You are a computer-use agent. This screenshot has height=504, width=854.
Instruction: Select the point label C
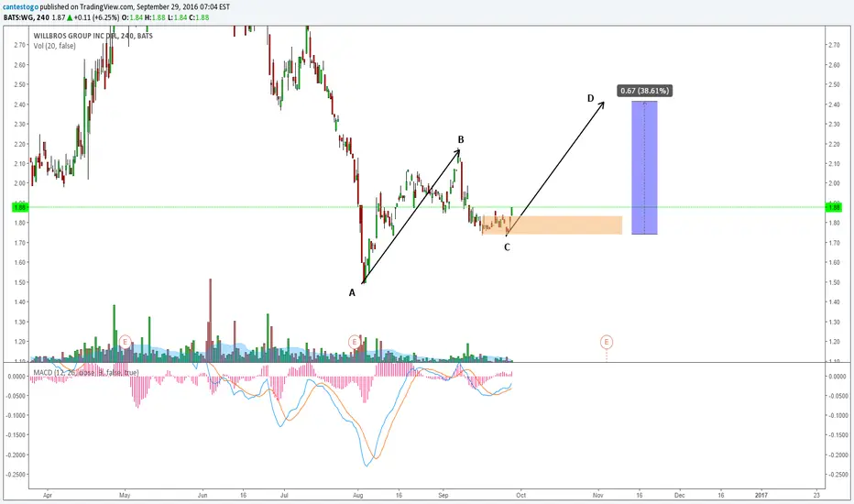pos(507,247)
